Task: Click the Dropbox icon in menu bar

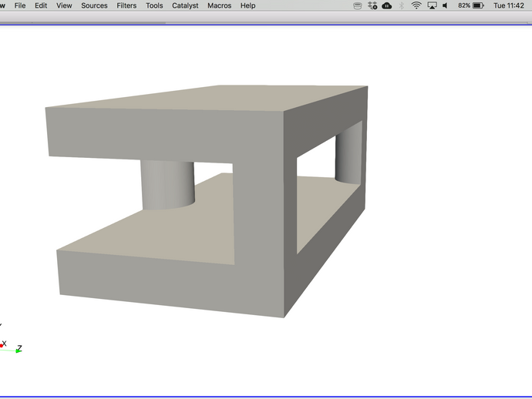Action: click(x=372, y=5)
